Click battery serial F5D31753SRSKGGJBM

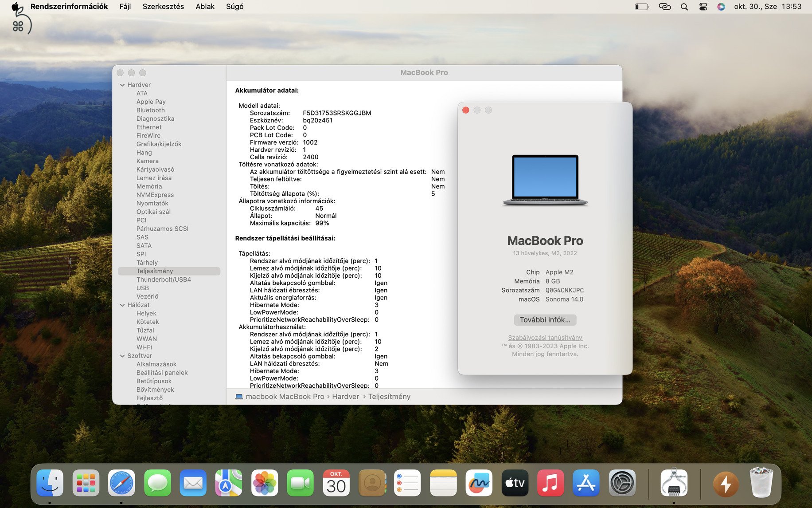(337, 113)
